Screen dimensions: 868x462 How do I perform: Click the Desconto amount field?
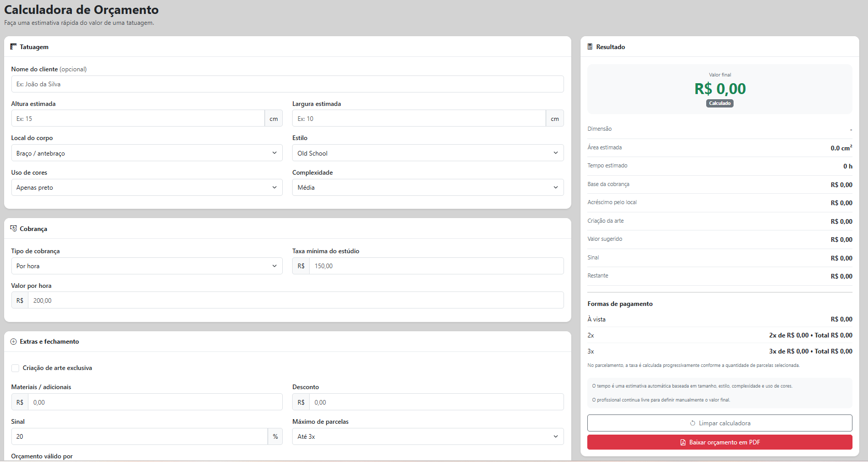[436, 402]
